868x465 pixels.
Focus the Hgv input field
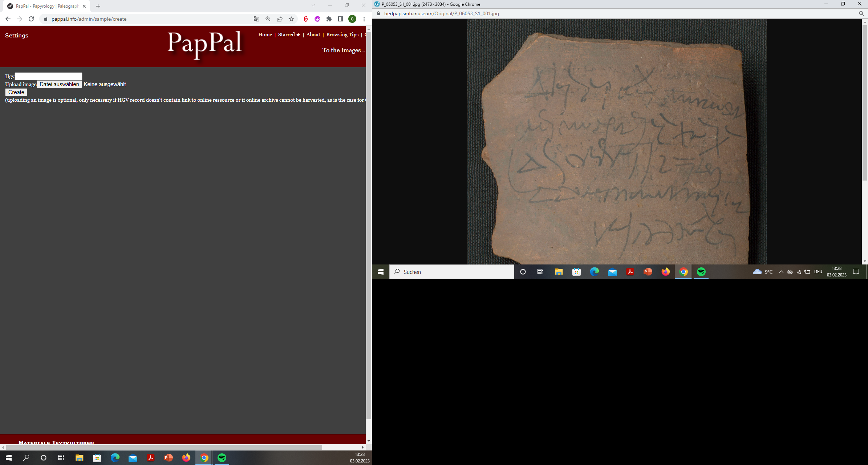click(x=48, y=76)
